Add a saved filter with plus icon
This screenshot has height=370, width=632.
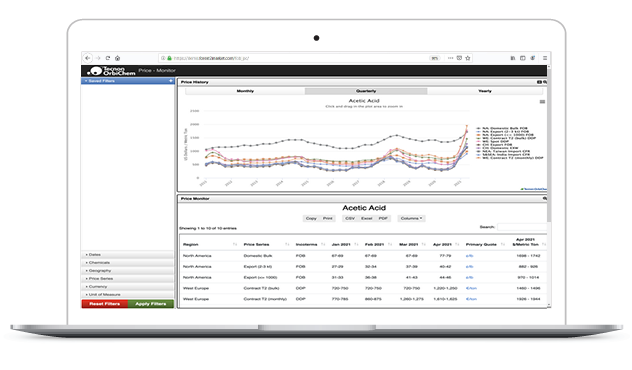(171, 81)
